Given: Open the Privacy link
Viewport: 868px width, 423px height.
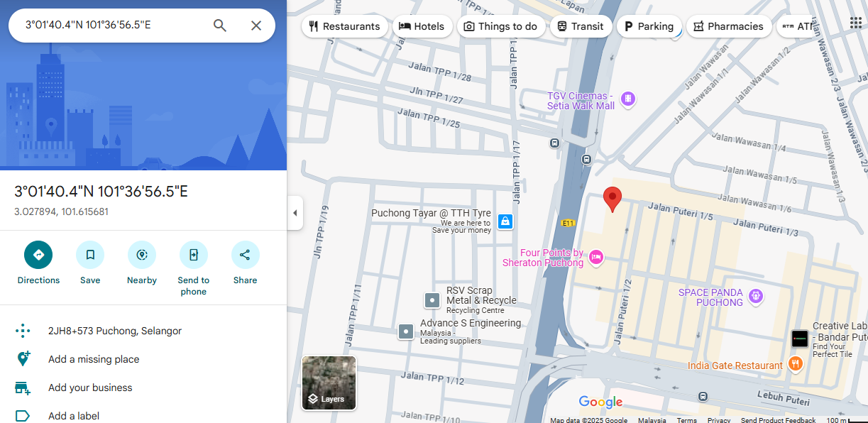Looking at the screenshot, I should [x=719, y=420].
